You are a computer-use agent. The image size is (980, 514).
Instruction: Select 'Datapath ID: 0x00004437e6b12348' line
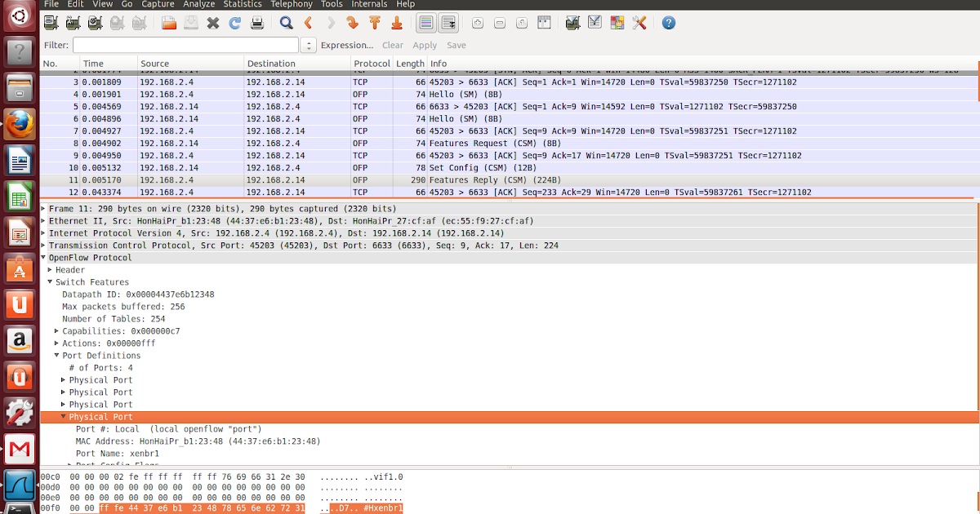coord(138,295)
